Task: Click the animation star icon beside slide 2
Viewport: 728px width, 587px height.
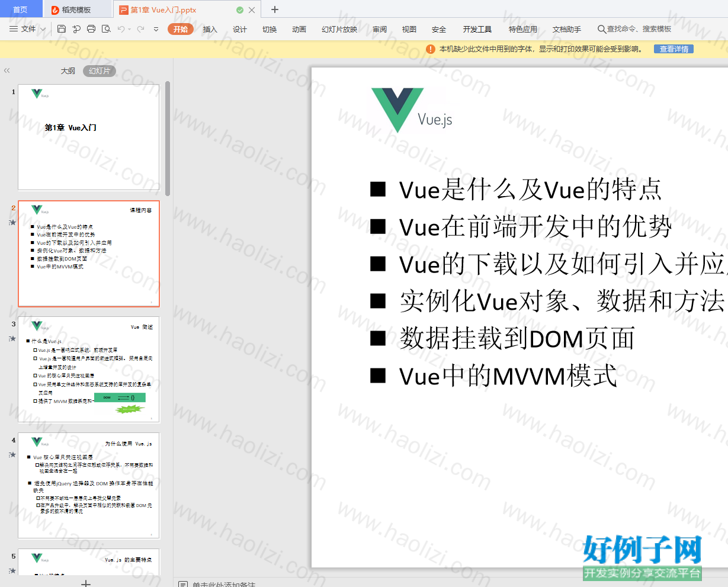Action: (x=12, y=223)
